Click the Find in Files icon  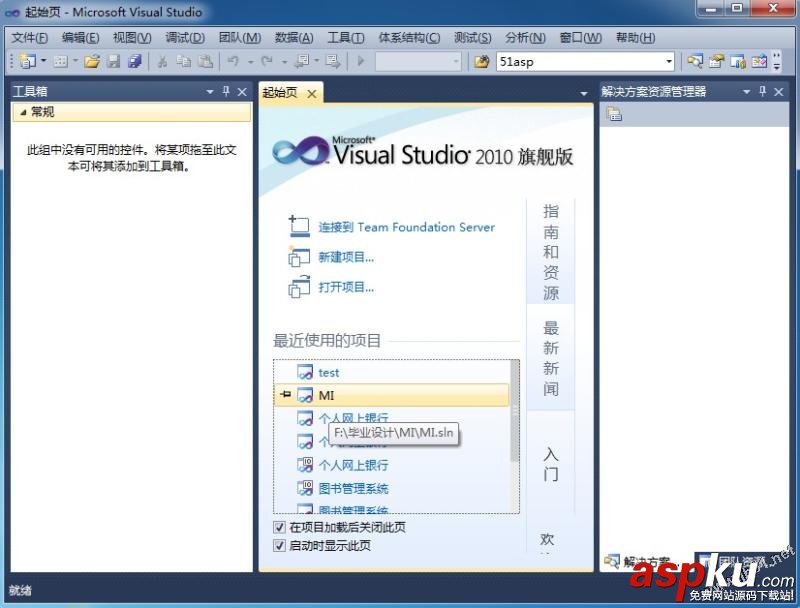pyautogui.click(x=482, y=62)
